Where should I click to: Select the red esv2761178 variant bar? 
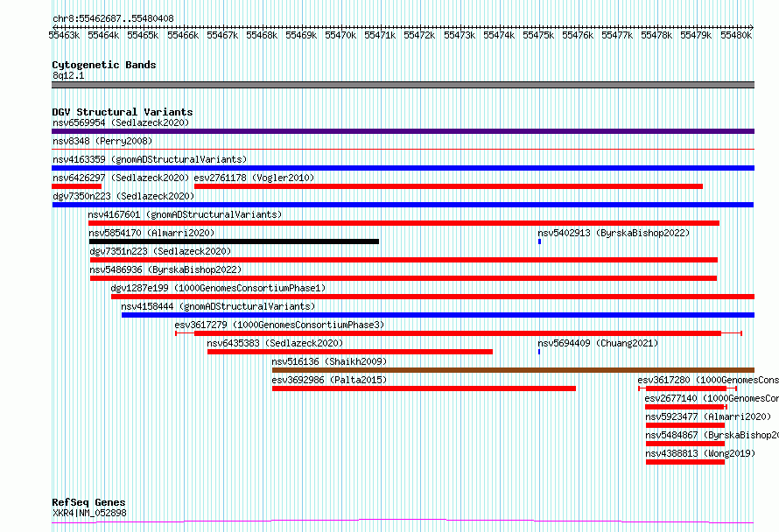click(x=448, y=186)
